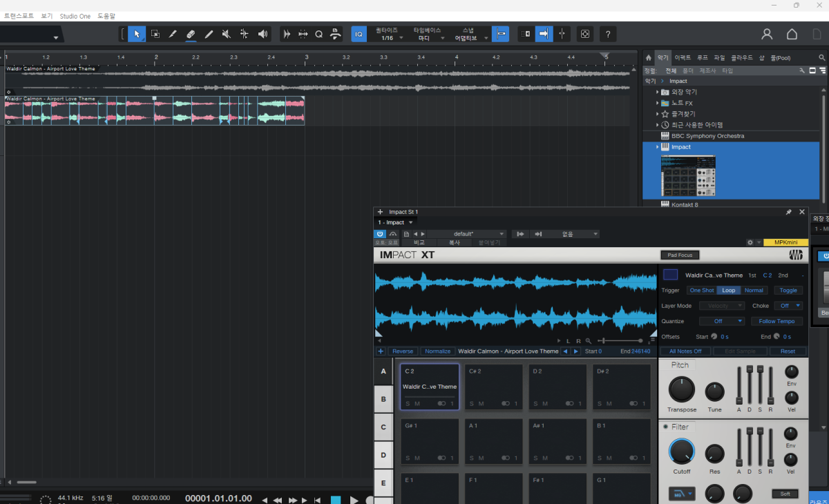Open the Quantize value 1/16 dropdown
This screenshot has height=504, width=829.
tap(388, 38)
